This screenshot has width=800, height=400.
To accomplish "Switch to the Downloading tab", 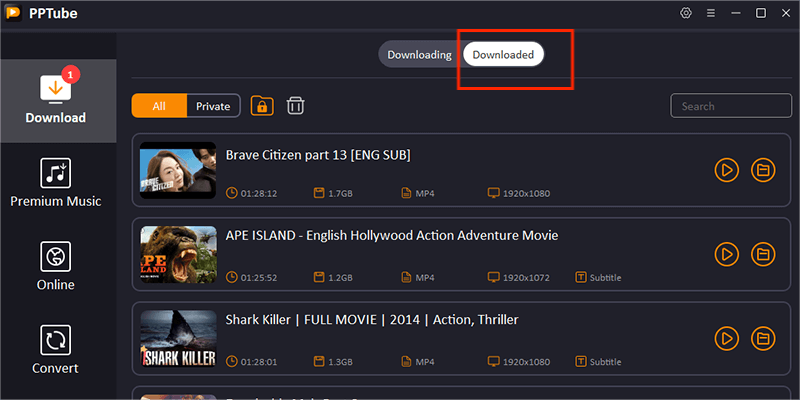I will pos(420,55).
